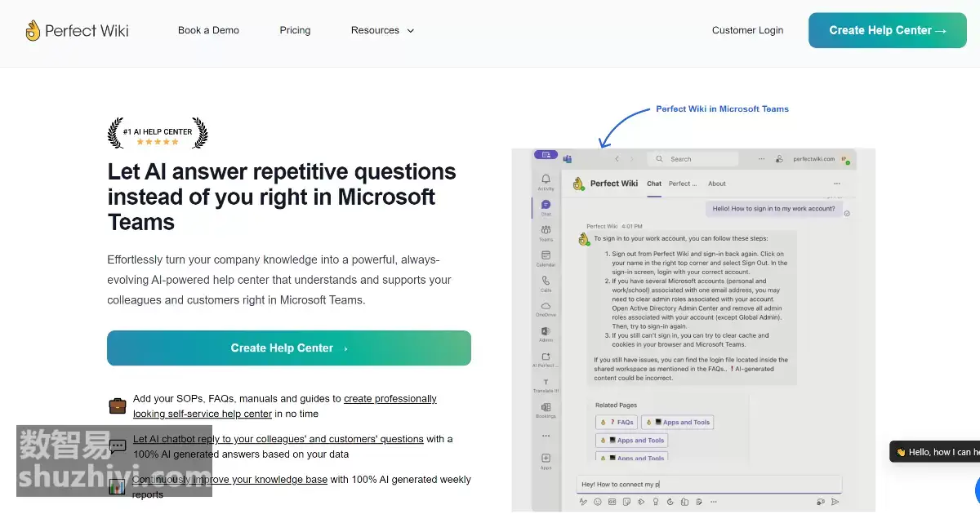This screenshot has width=980, height=514.
Task: Open the chat header more options ellipsis
Action: pyautogui.click(x=835, y=184)
